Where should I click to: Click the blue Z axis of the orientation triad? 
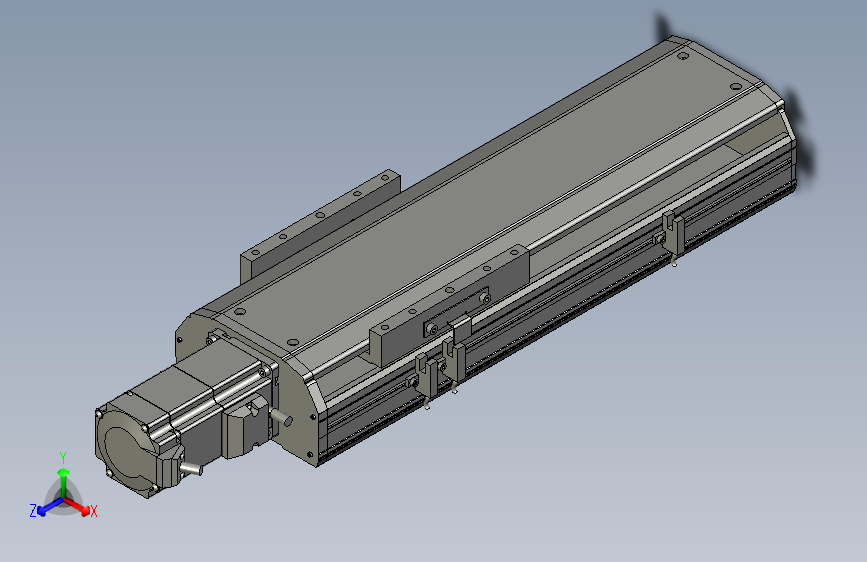pos(49,507)
